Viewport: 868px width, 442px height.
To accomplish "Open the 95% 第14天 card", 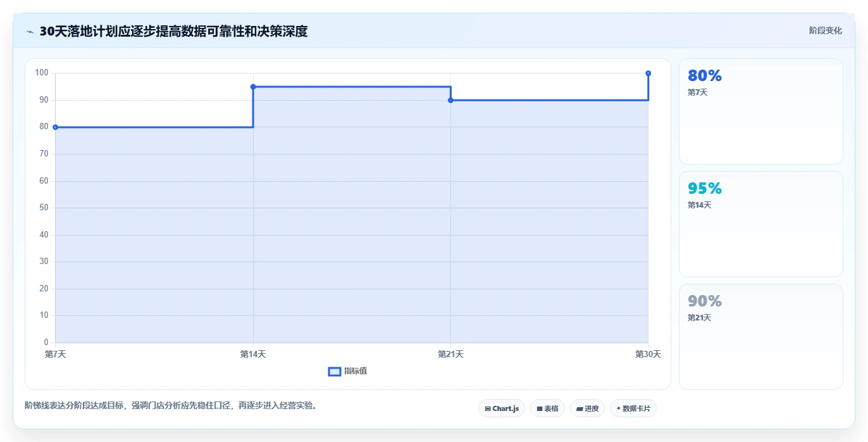I will click(x=761, y=224).
